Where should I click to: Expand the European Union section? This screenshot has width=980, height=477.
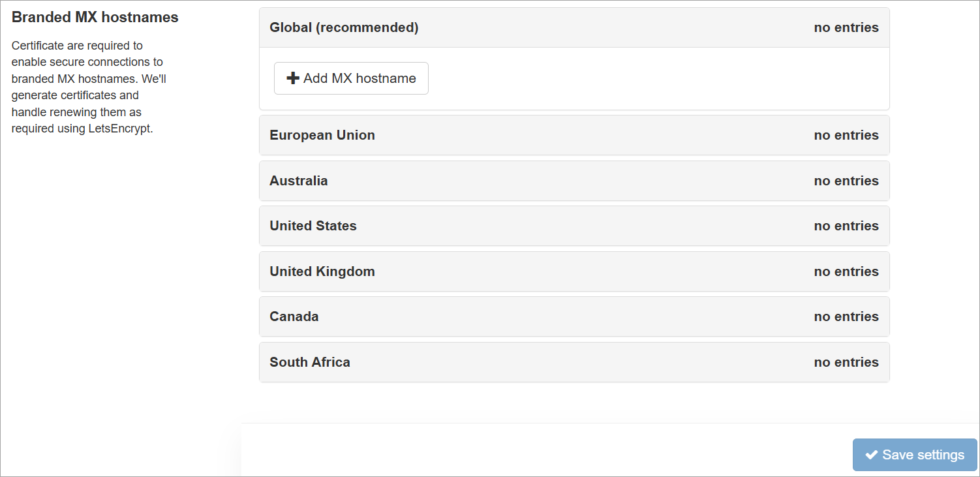point(322,135)
